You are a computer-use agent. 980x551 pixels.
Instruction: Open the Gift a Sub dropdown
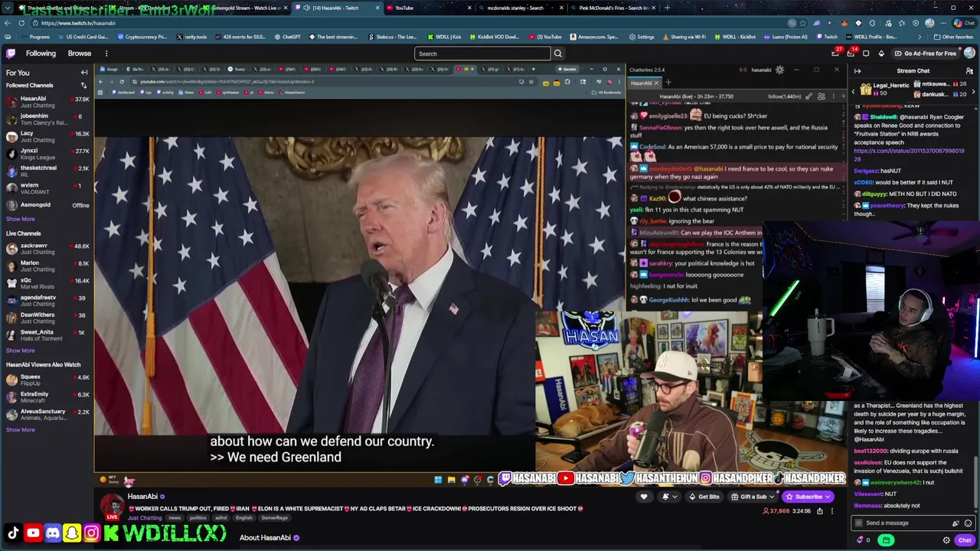click(753, 497)
